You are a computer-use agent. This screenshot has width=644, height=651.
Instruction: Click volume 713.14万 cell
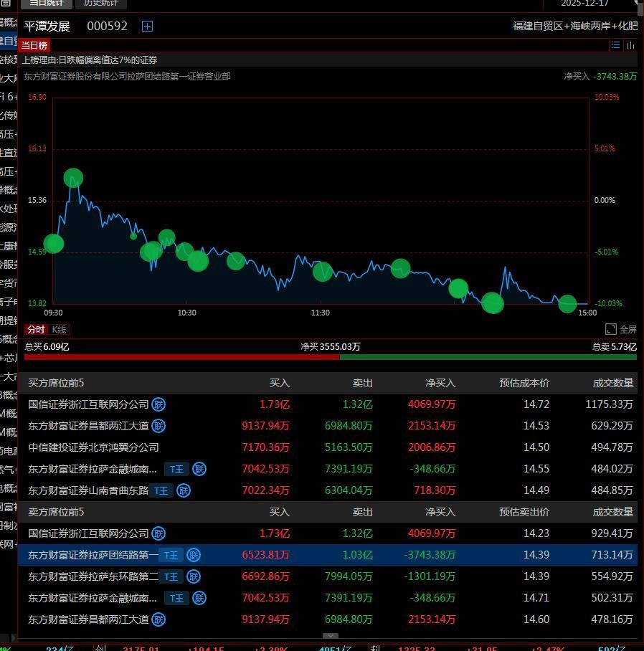point(612,555)
